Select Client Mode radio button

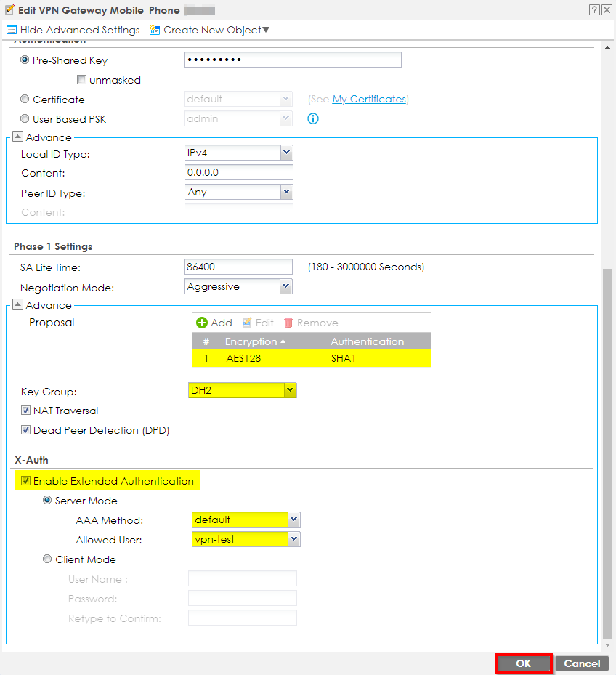coord(48,559)
